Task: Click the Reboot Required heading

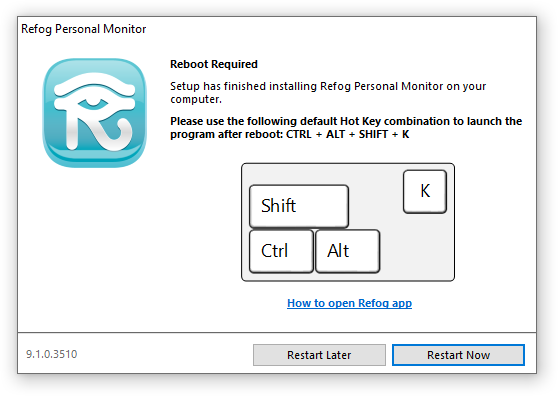Action: 214,64
